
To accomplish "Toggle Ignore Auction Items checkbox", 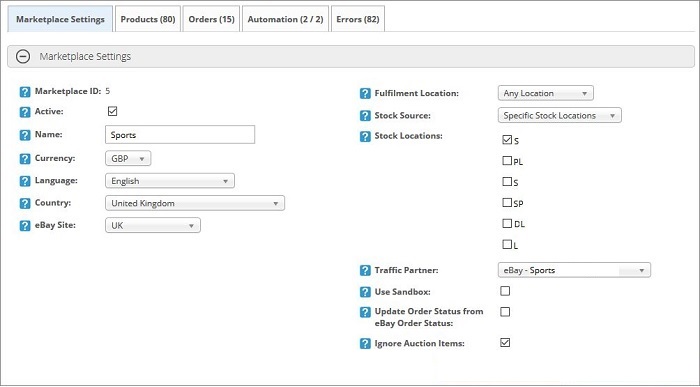I will coord(505,343).
